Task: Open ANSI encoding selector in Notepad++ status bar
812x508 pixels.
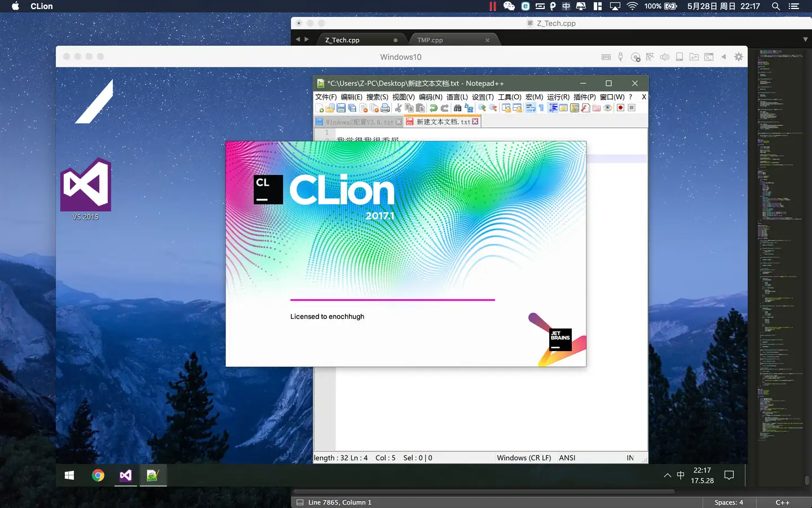Action: pyautogui.click(x=567, y=458)
